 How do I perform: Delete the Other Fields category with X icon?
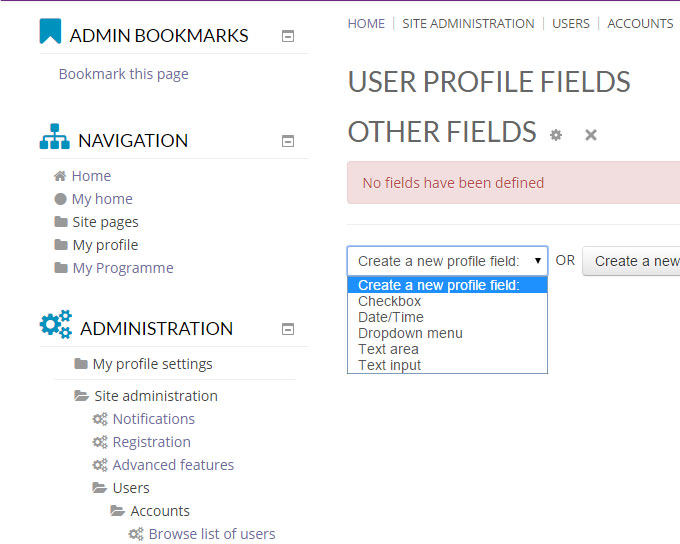(x=591, y=135)
